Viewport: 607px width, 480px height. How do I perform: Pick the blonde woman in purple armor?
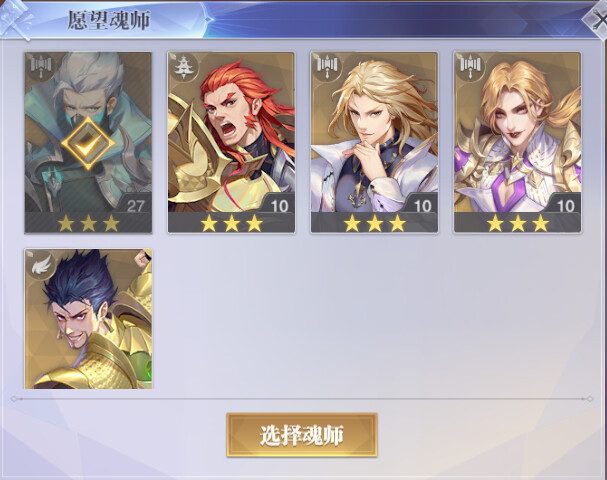point(518,142)
